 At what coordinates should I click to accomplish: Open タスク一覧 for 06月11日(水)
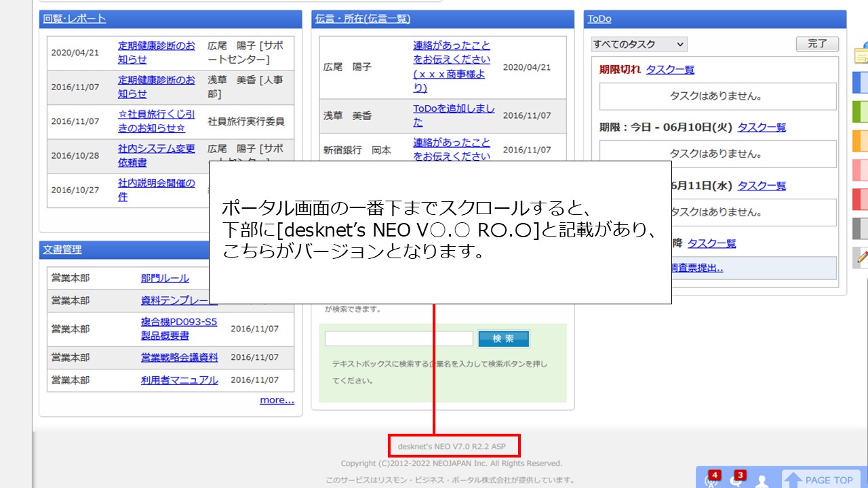[762, 186]
